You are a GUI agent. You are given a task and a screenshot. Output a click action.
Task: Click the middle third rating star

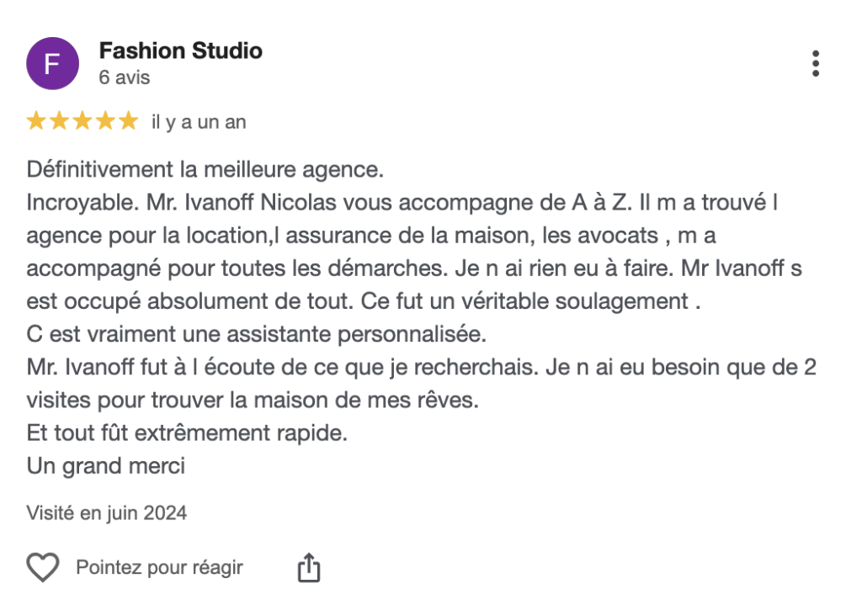[x=82, y=121]
